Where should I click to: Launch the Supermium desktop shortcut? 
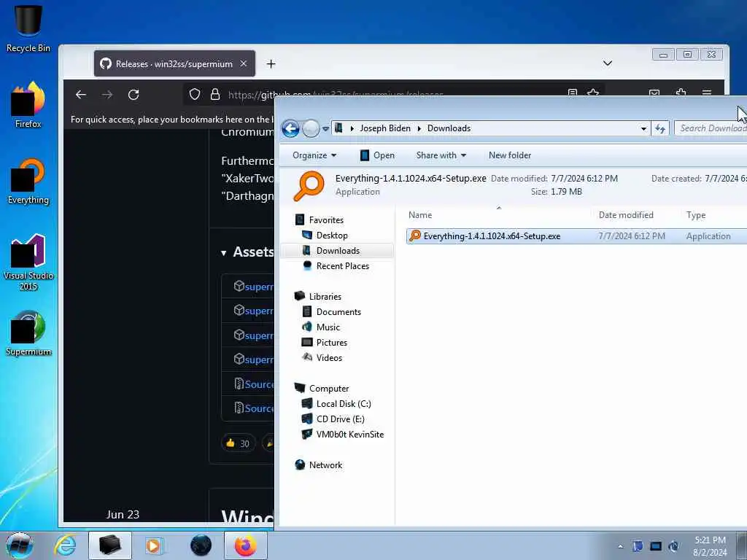pos(28,333)
